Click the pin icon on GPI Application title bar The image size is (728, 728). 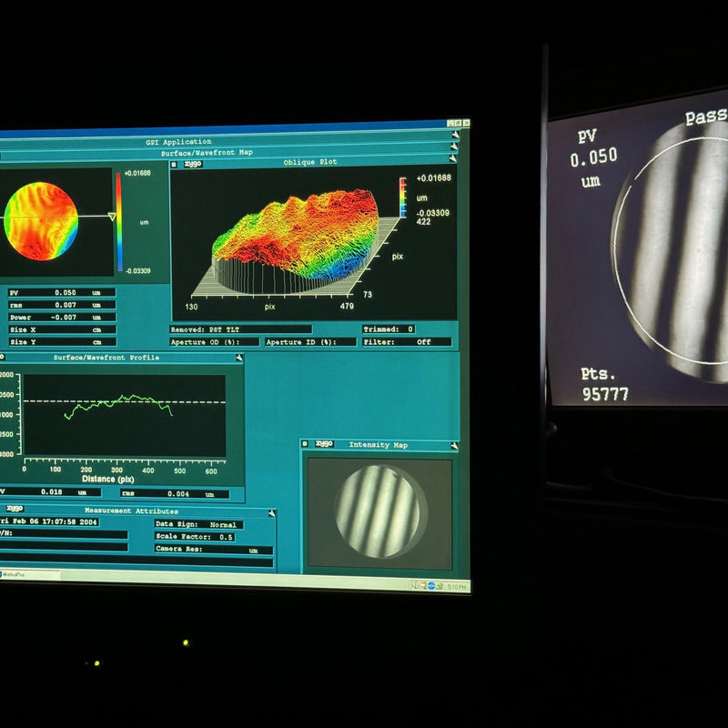(x=456, y=135)
